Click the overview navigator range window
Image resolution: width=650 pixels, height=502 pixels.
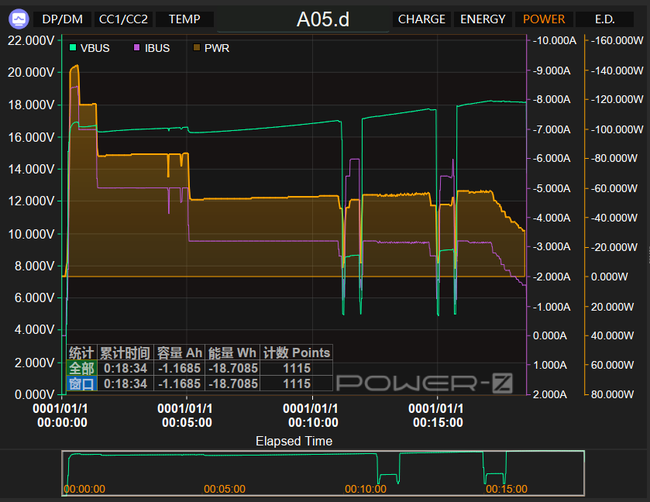coord(323,473)
